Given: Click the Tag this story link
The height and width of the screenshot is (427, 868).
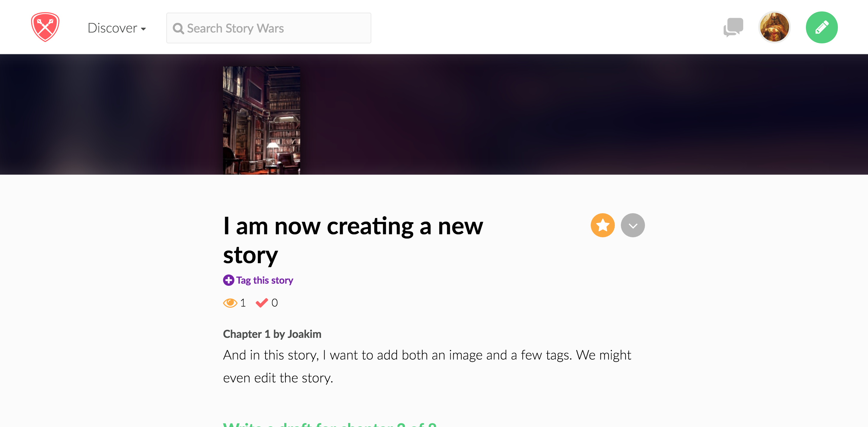Looking at the screenshot, I should click(x=265, y=280).
